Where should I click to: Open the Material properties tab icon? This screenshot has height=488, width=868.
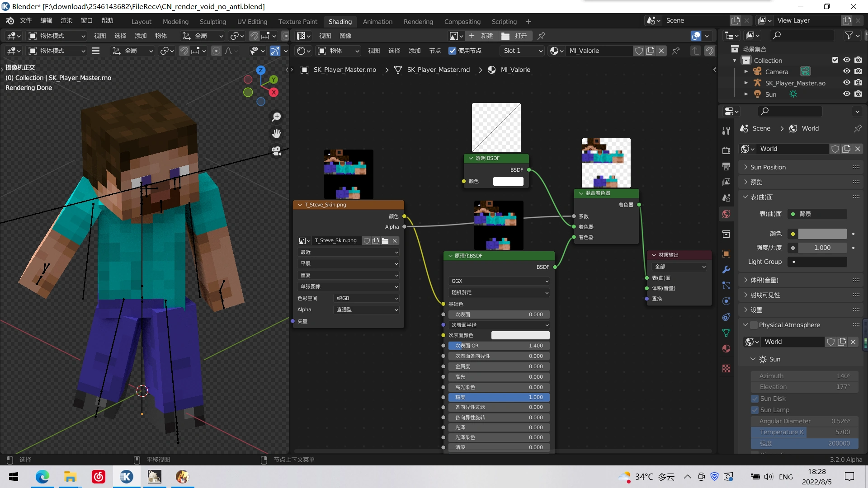(x=726, y=348)
